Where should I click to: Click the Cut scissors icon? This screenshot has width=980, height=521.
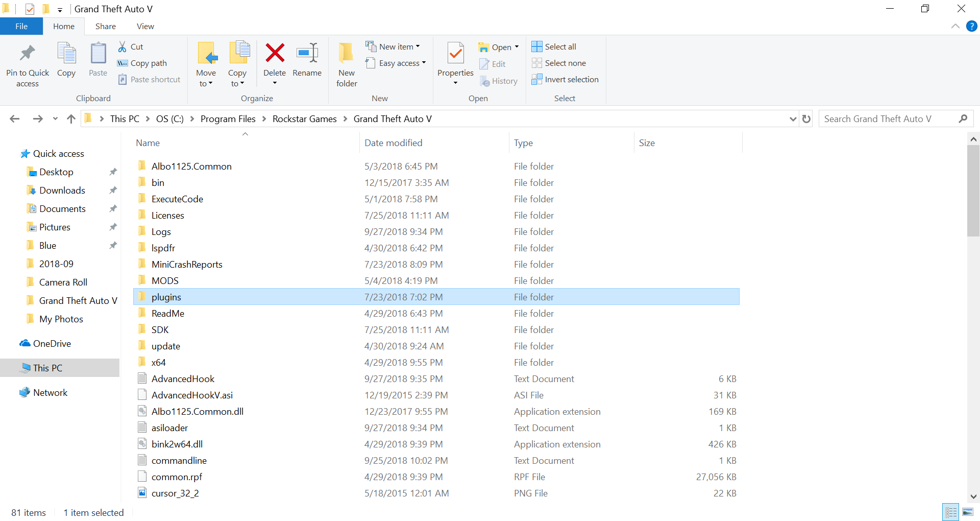tap(122, 46)
